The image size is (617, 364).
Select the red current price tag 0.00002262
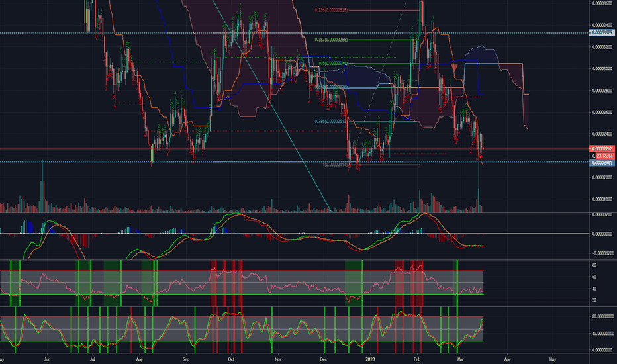[602, 149]
